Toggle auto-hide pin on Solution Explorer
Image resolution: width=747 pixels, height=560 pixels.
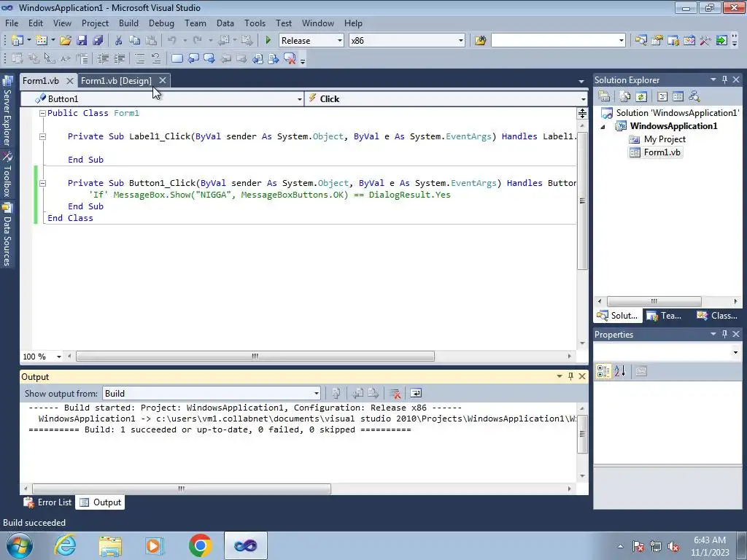click(x=724, y=80)
